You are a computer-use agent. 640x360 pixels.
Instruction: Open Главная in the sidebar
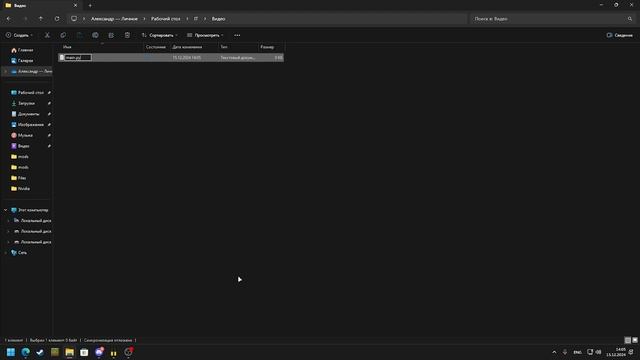(26, 50)
